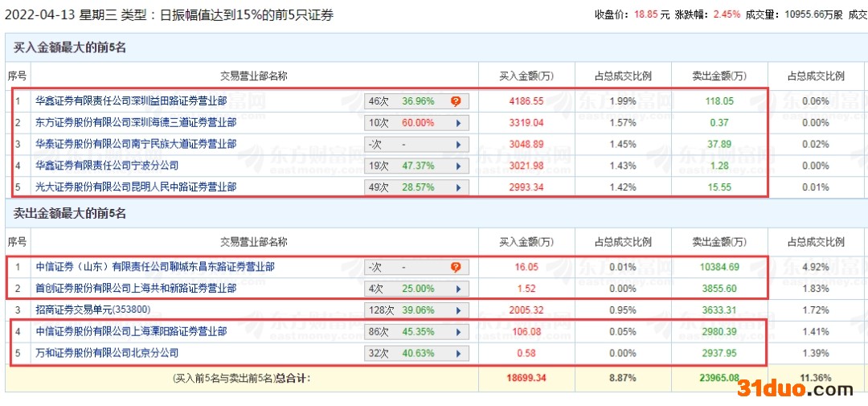Expand arrow for 华鑫证券宁波分公司 row
The height and width of the screenshot is (406, 868).
(458, 166)
